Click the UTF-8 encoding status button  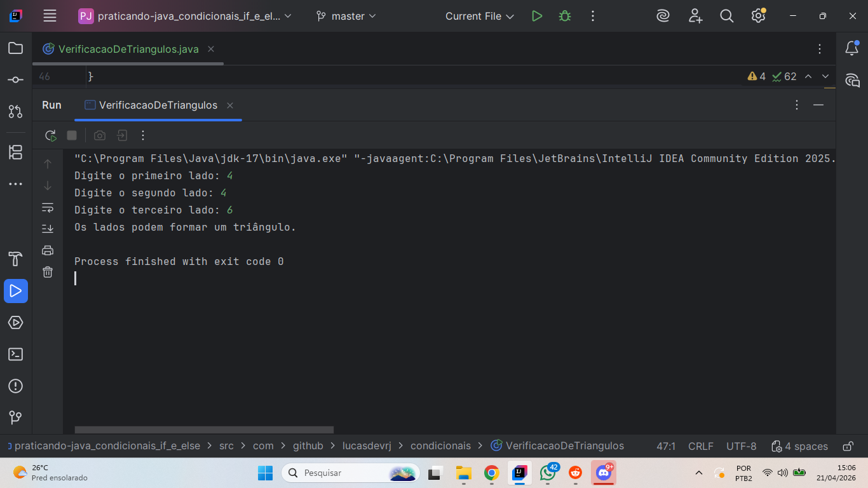741,446
